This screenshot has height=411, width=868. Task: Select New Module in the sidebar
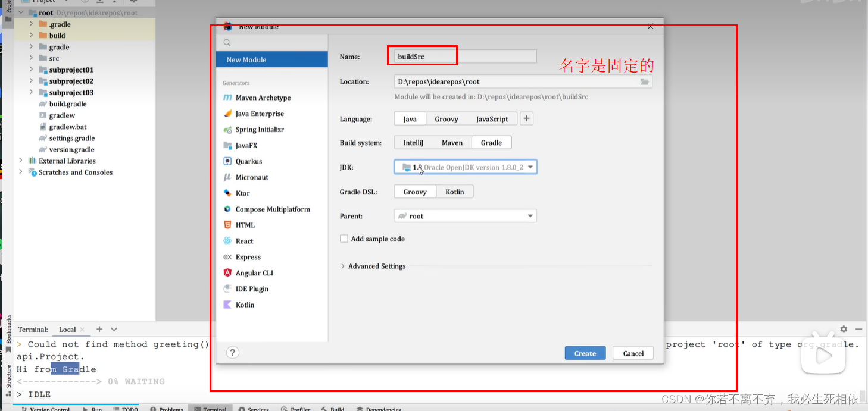[272, 59]
